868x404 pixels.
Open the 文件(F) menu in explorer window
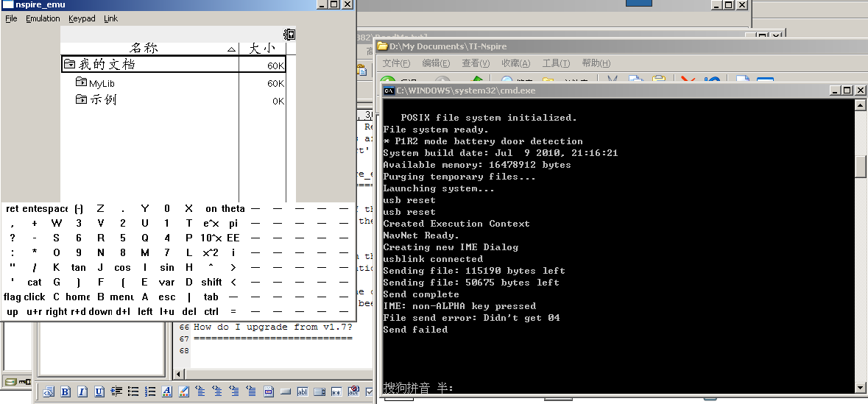click(x=396, y=63)
